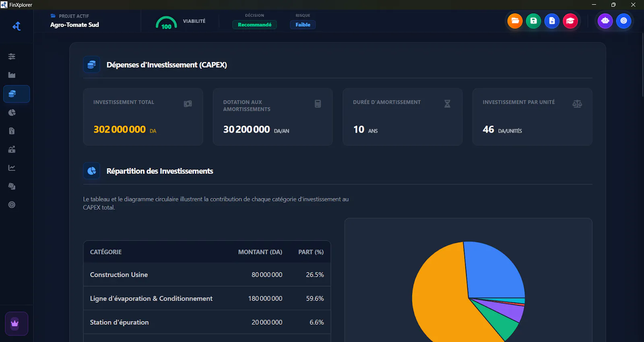Click the blue target circle button
Screen dimensions: 644x342
[623, 21]
